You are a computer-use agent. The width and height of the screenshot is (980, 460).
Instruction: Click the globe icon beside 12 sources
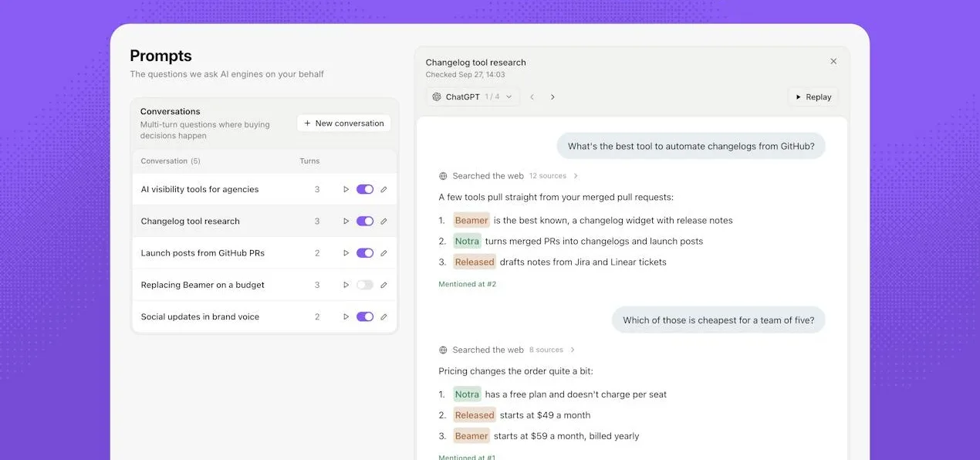pyautogui.click(x=443, y=176)
